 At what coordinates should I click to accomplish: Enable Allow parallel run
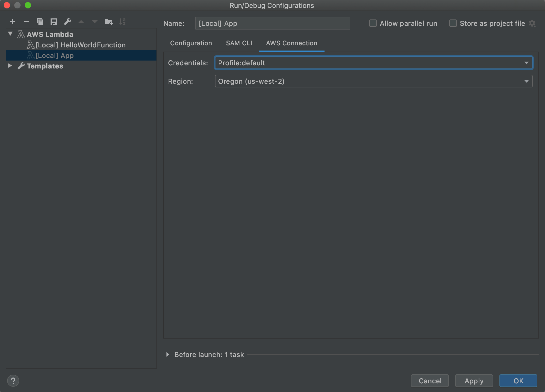[x=373, y=23]
